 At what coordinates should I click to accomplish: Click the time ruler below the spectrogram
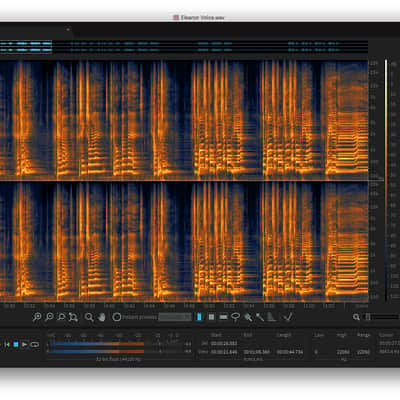184,305
